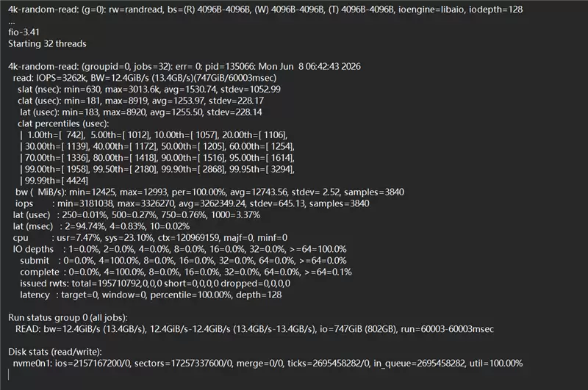588x390 pixels.
Task: Click the complete depth percentages line
Action: 186,272
